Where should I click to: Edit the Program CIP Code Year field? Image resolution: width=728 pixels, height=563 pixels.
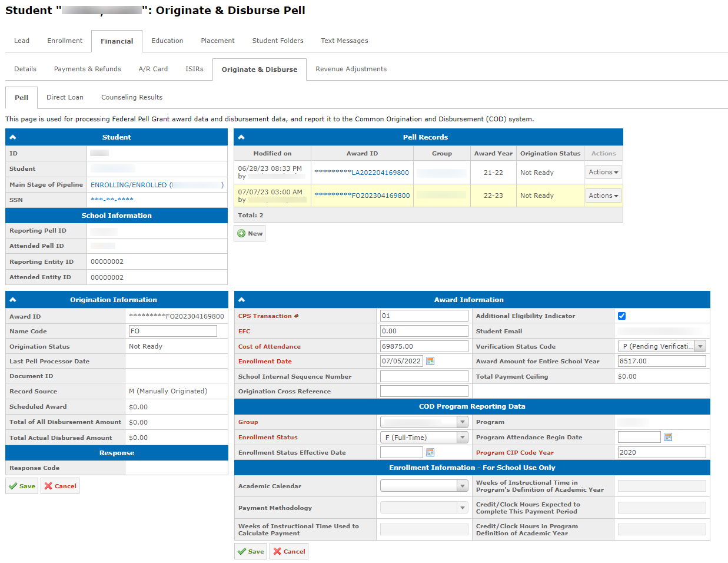(x=661, y=452)
